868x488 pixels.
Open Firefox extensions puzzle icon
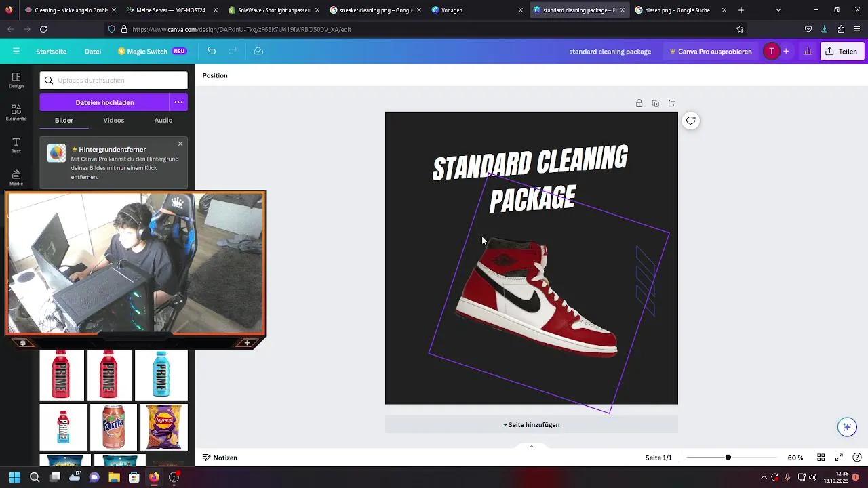point(841,29)
